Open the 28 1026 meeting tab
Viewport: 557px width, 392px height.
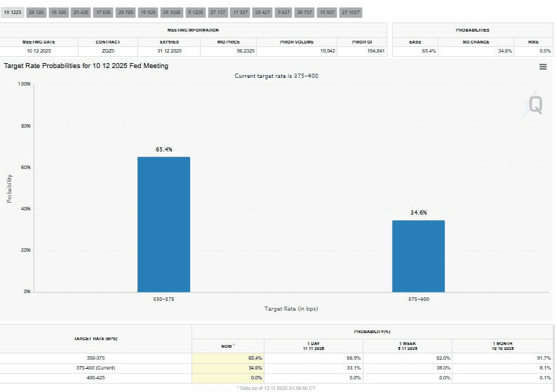(x=171, y=13)
